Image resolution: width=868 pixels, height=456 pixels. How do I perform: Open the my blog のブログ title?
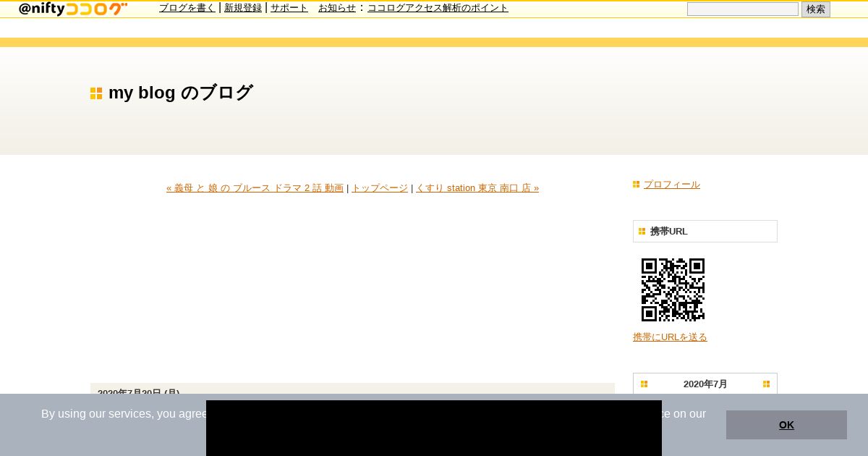click(x=181, y=93)
